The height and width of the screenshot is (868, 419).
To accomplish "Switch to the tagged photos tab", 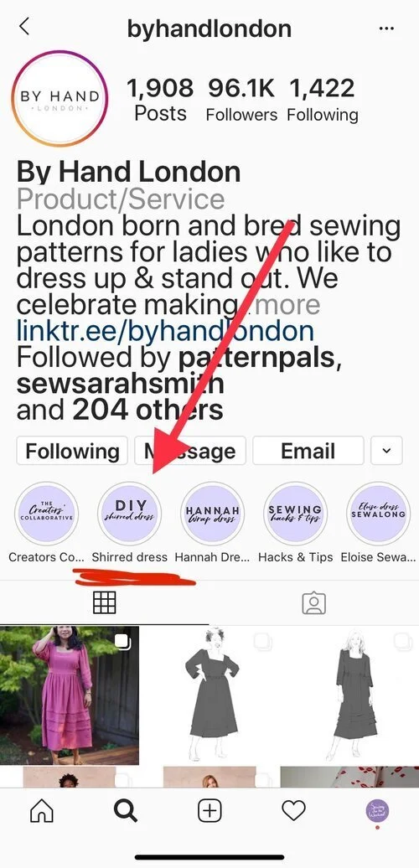I will (x=314, y=603).
